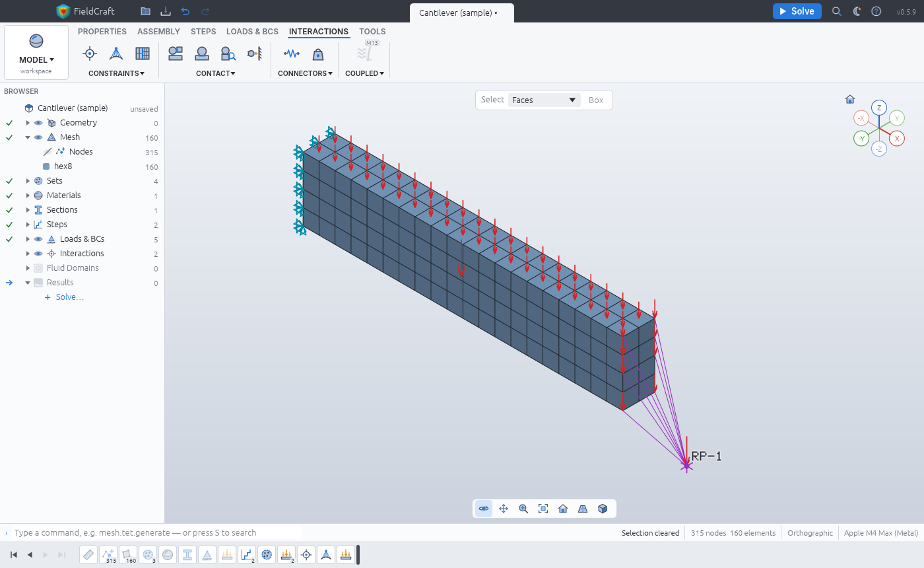Click the Solve button
The image size is (924, 568).
797,11
